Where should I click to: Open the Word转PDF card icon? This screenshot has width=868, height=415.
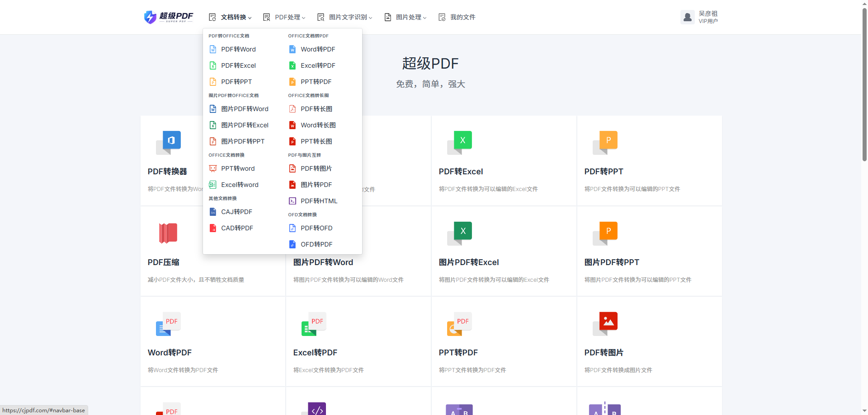tap(168, 323)
